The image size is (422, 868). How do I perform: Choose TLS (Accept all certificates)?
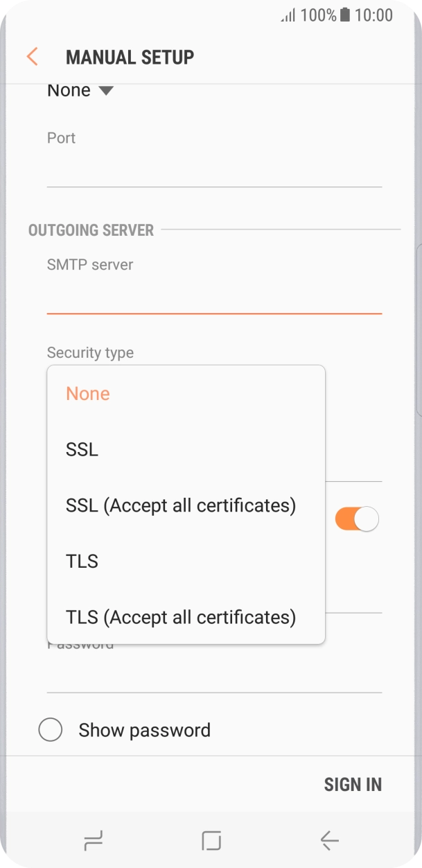[x=181, y=617]
